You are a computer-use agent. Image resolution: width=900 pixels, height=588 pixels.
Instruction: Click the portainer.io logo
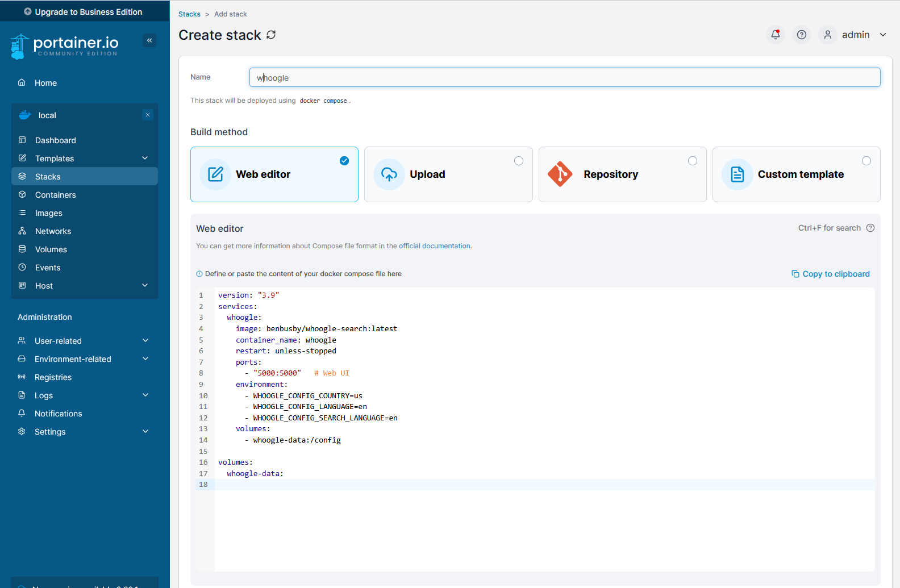coord(65,46)
